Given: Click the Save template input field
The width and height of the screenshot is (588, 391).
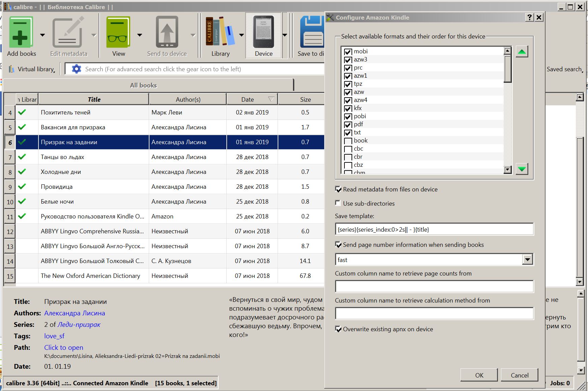Looking at the screenshot, I should tap(434, 229).
